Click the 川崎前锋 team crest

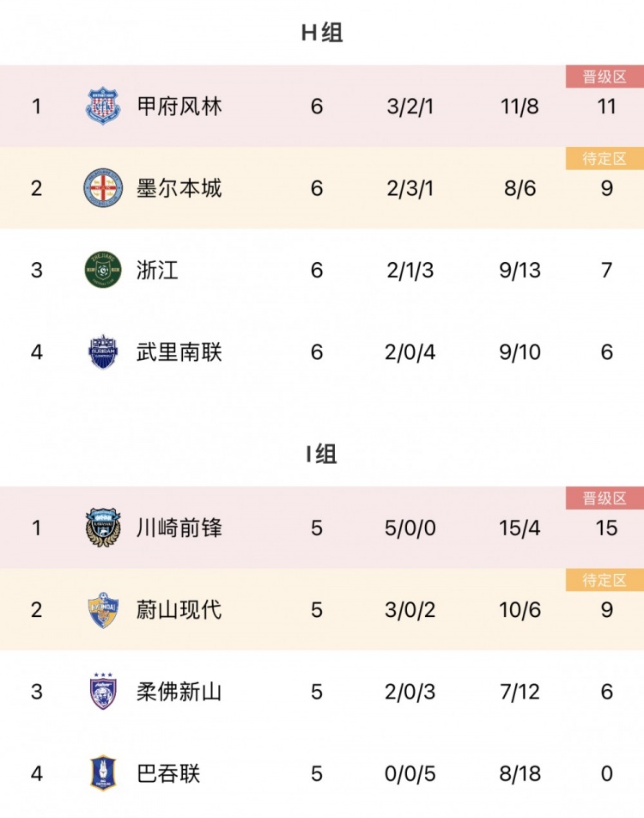[103, 528]
